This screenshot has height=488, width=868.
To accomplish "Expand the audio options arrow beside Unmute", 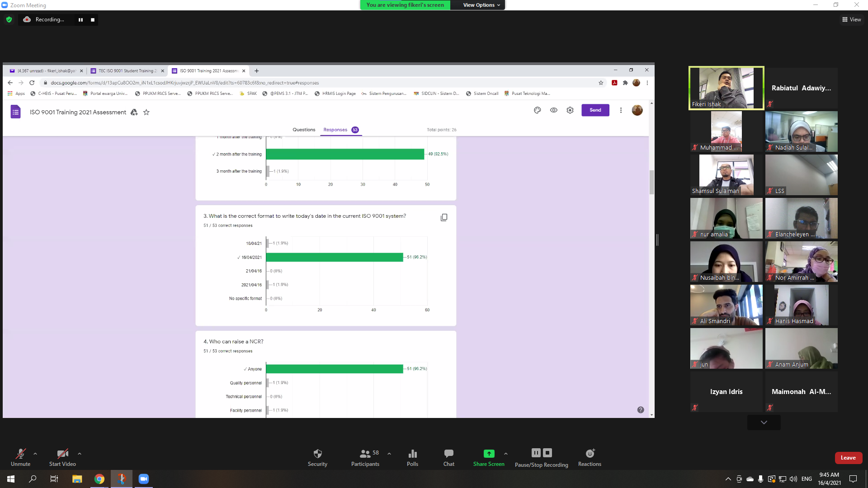I will pyautogui.click(x=35, y=453).
